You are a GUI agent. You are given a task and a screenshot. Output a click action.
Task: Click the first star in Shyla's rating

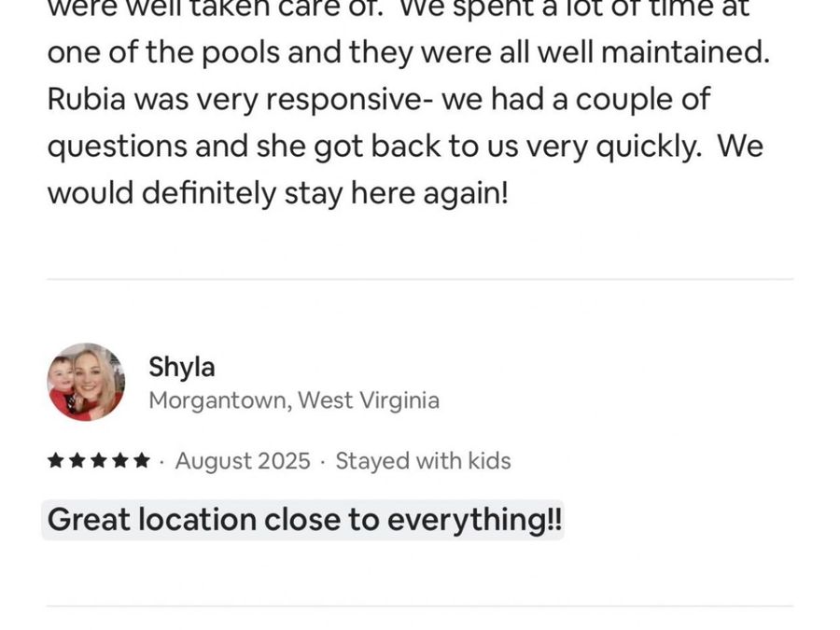55,460
